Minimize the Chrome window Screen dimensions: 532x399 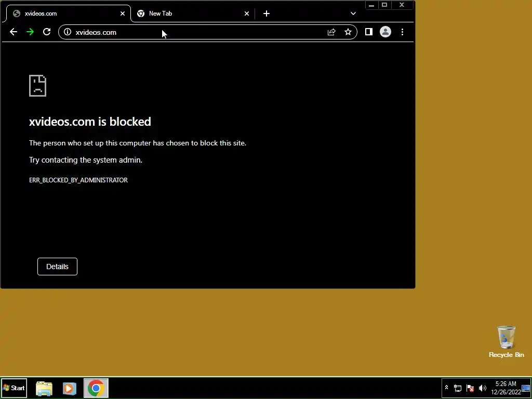tap(371, 5)
